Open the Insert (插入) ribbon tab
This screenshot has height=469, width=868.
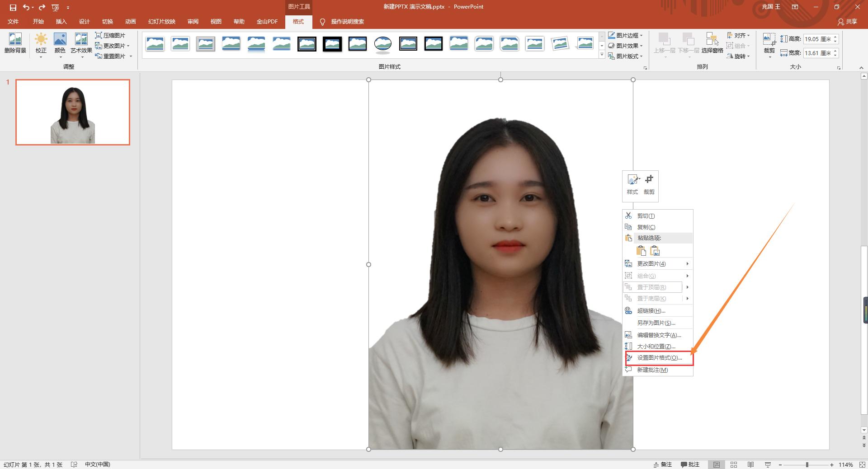[x=61, y=22]
